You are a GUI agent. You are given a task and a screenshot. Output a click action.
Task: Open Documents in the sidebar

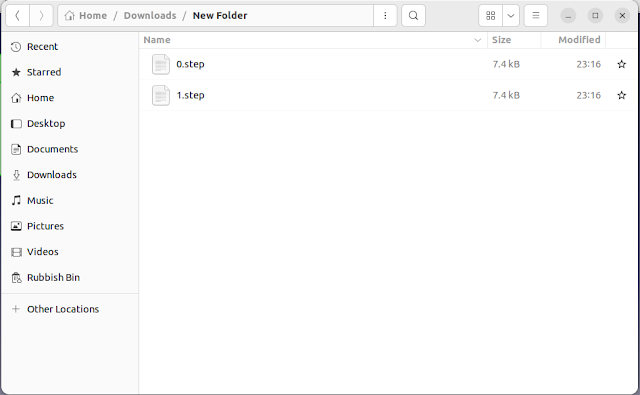tap(69, 149)
